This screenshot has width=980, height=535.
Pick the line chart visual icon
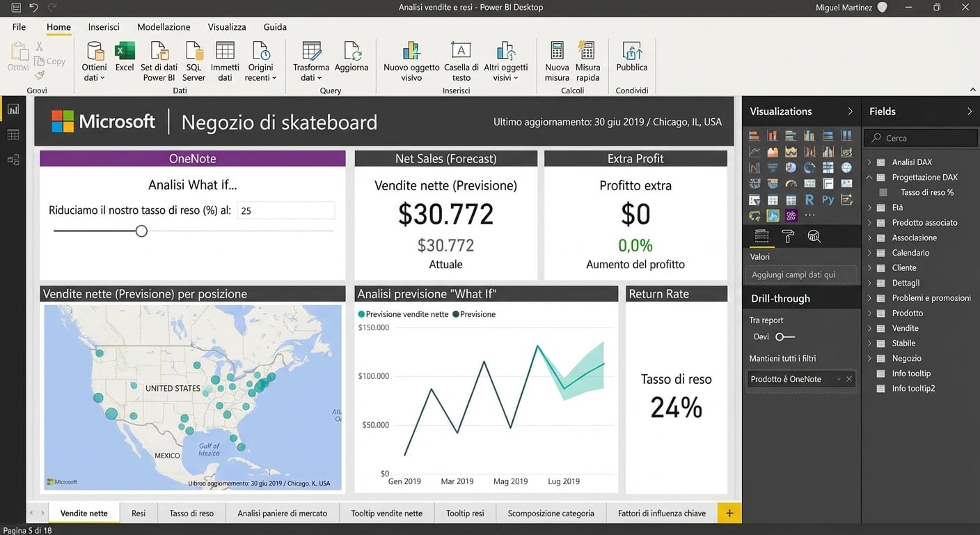pyautogui.click(x=754, y=151)
